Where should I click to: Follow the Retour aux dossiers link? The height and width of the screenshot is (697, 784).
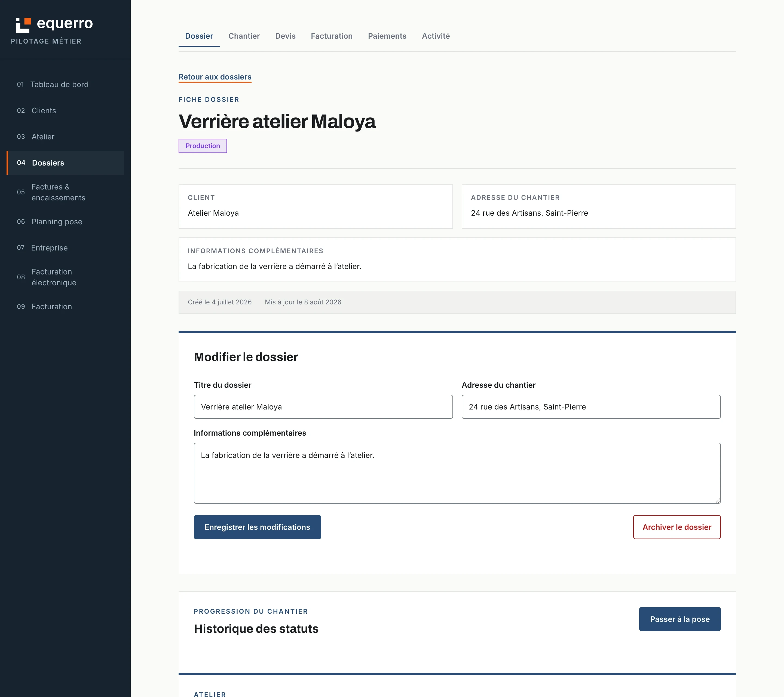tap(215, 77)
